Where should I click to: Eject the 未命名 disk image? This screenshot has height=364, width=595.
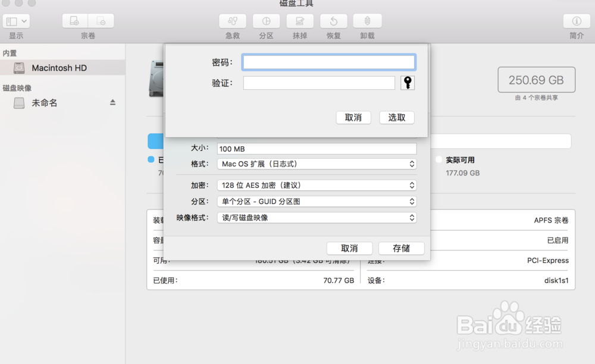(x=112, y=102)
